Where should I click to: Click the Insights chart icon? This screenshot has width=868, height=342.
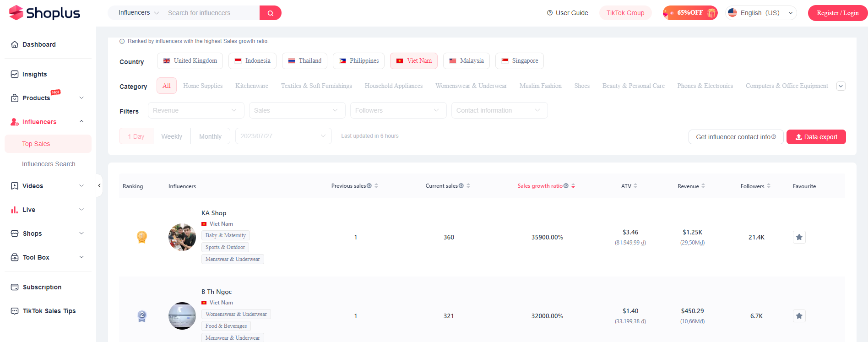[15, 74]
